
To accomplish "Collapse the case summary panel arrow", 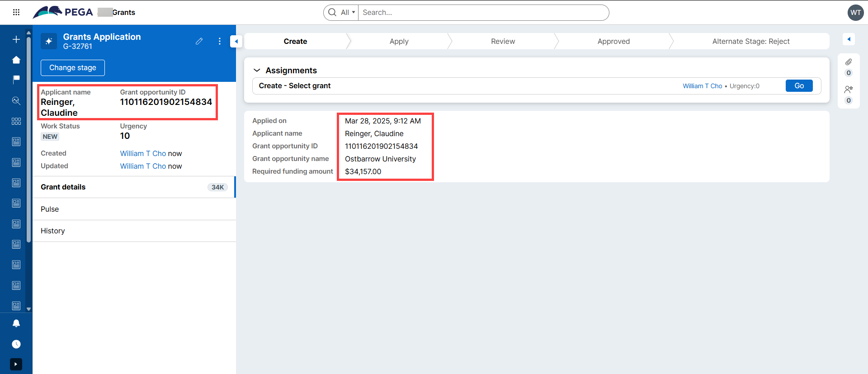I will (x=236, y=41).
